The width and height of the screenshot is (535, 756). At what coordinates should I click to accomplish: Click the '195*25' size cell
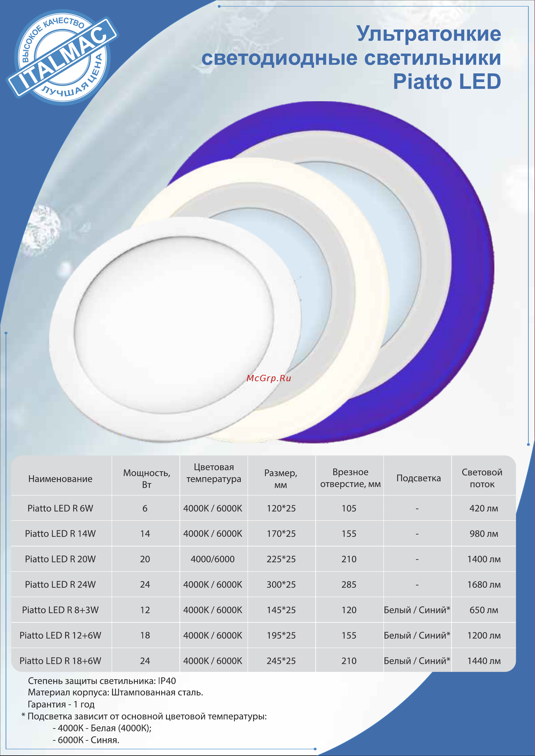tap(281, 635)
